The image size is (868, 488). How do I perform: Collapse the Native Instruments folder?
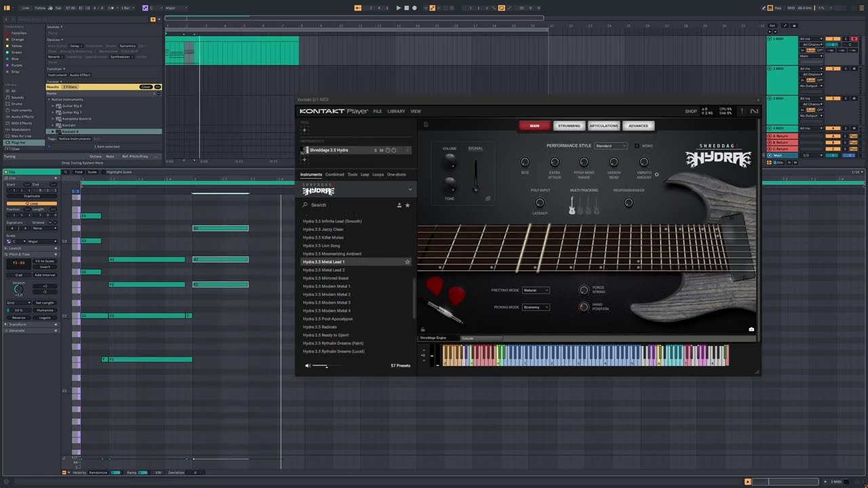(49, 100)
